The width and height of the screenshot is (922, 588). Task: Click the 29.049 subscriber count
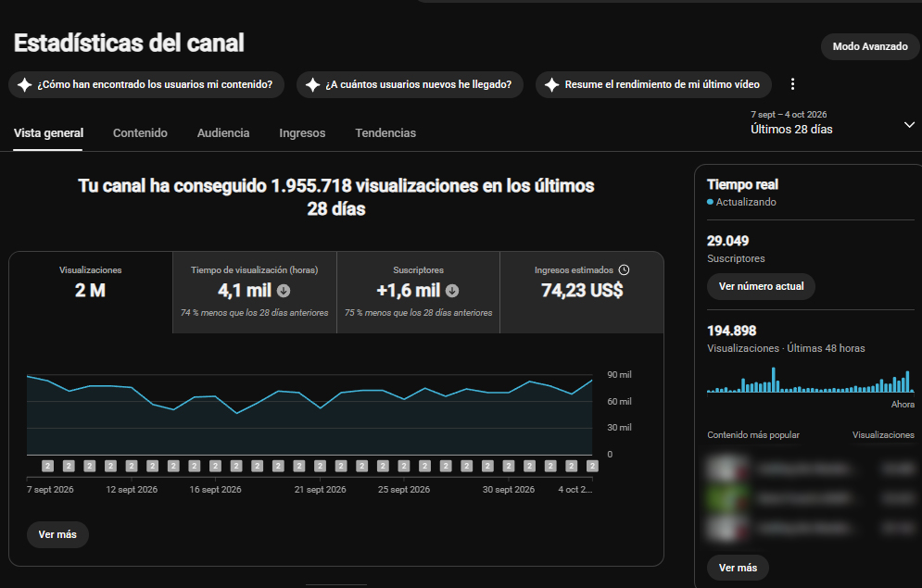pos(728,241)
